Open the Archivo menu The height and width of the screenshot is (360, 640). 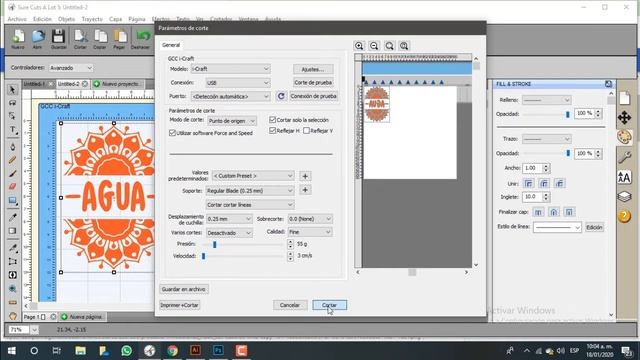tap(17, 19)
